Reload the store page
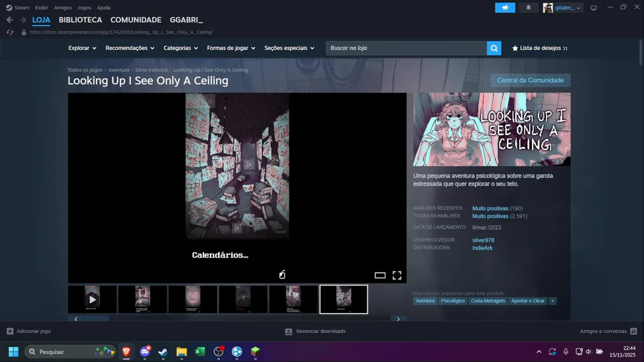 (x=10, y=32)
